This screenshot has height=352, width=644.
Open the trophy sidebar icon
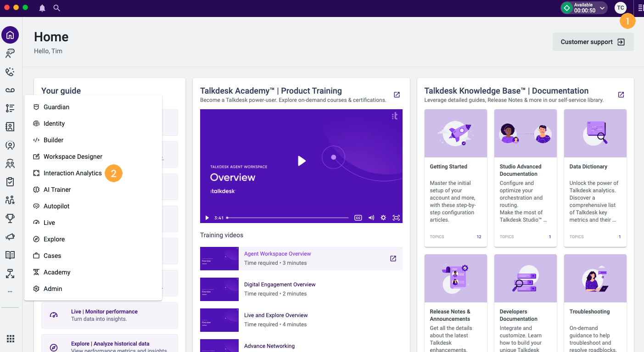10,218
